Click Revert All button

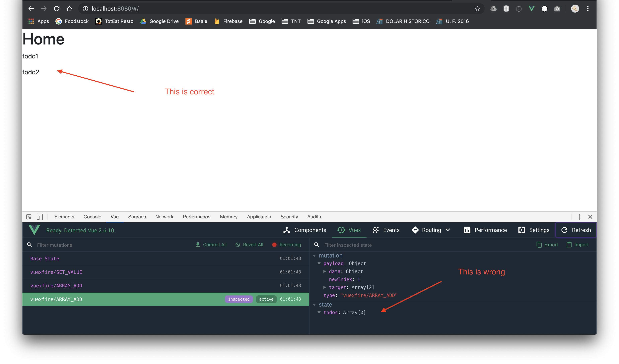tap(249, 245)
